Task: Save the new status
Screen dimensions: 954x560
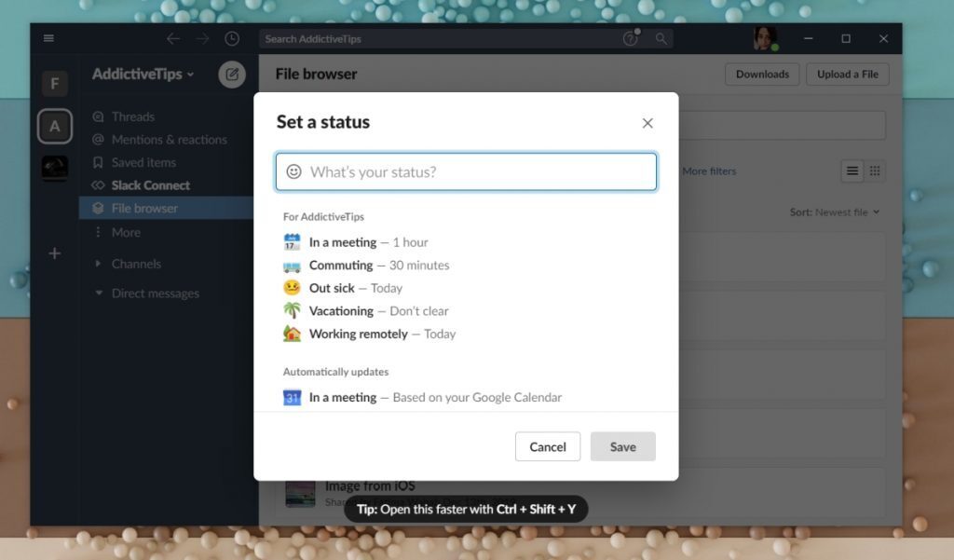Action: (622, 446)
